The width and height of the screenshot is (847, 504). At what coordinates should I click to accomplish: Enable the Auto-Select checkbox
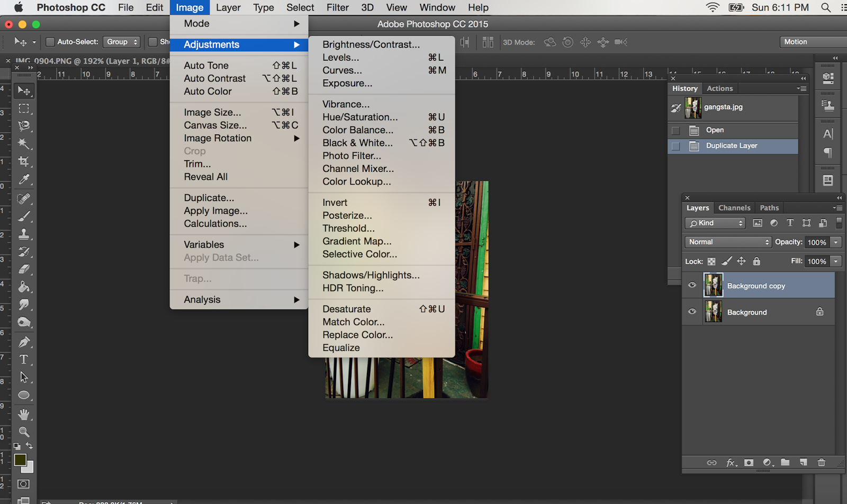coord(50,42)
